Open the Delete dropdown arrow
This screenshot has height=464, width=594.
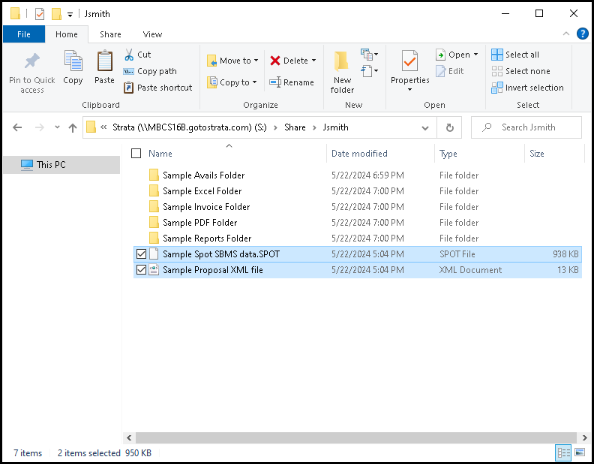coord(314,61)
